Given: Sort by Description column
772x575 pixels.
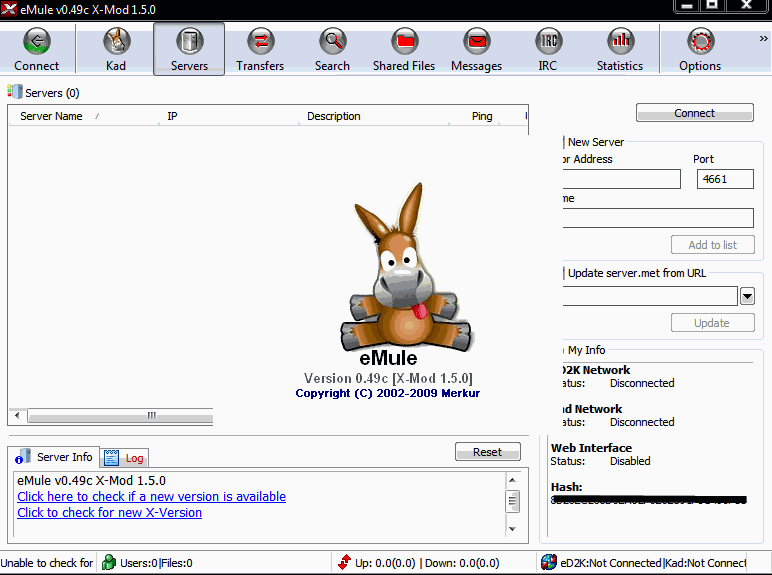Looking at the screenshot, I should click(374, 116).
